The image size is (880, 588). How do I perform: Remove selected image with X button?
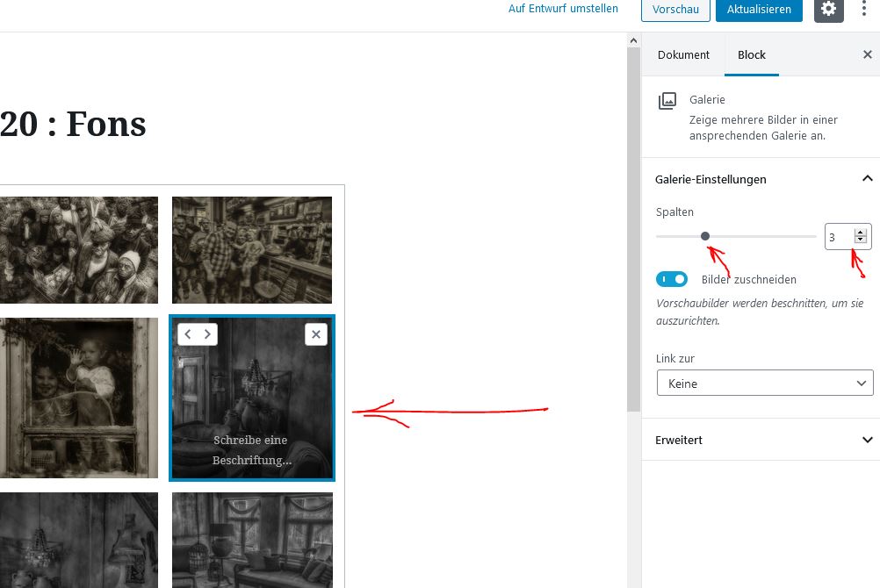[316, 334]
